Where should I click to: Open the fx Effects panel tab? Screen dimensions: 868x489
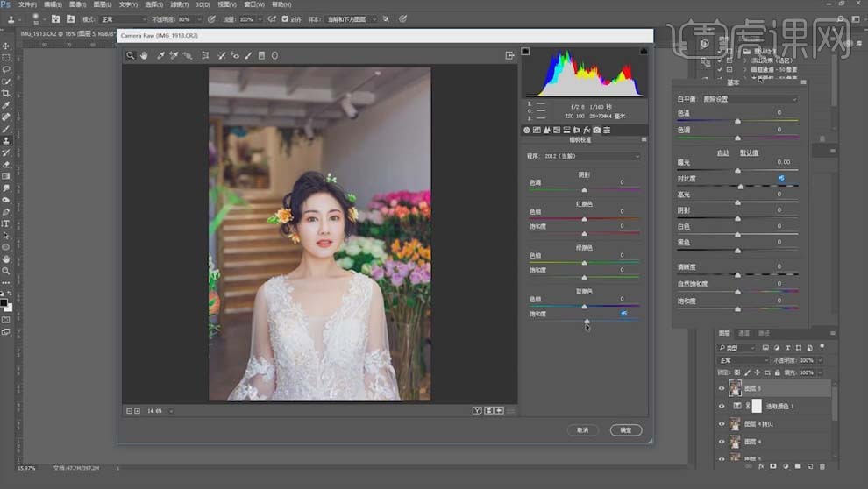click(587, 131)
